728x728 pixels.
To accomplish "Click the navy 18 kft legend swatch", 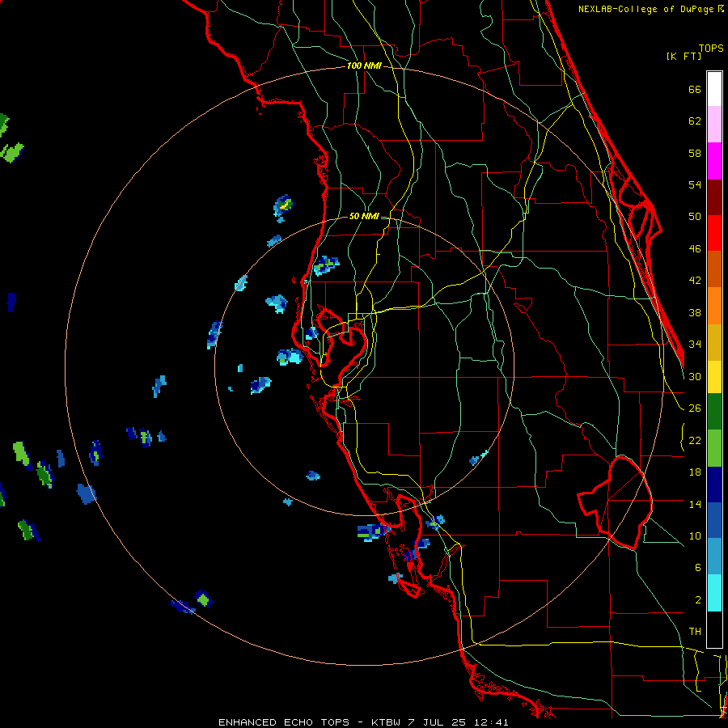I will click(714, 485).
